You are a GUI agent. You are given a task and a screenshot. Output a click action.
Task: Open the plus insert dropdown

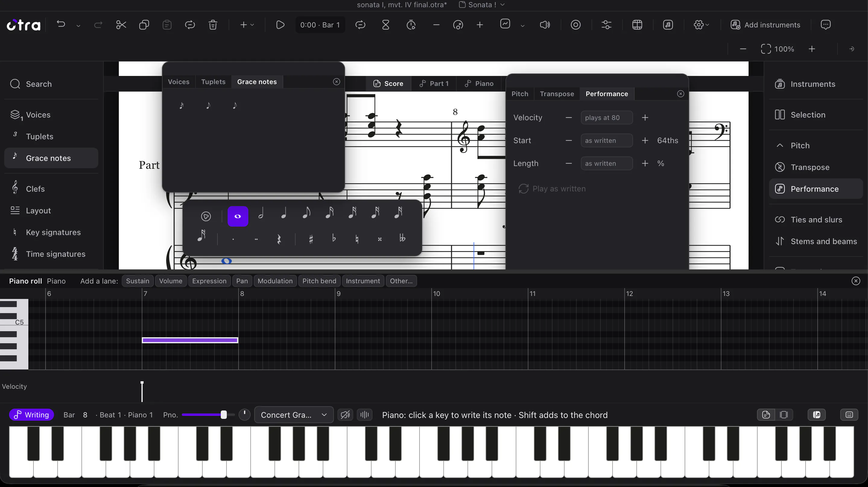[247, 25]
